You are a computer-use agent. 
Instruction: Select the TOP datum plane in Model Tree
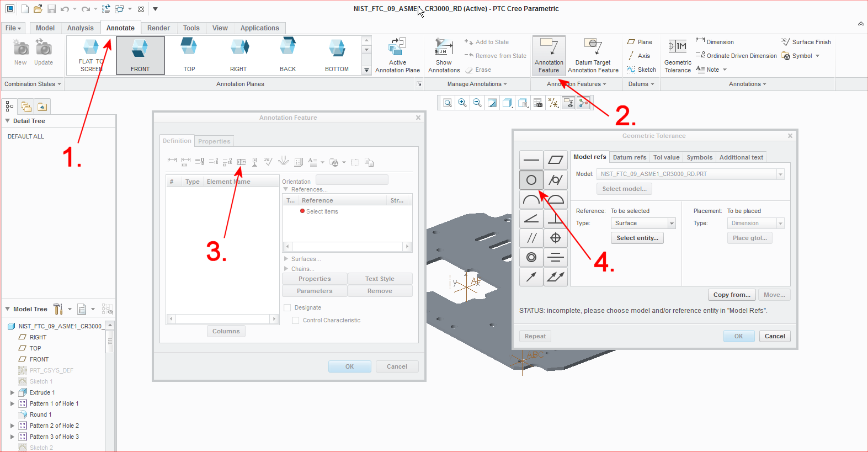[35, 348]
